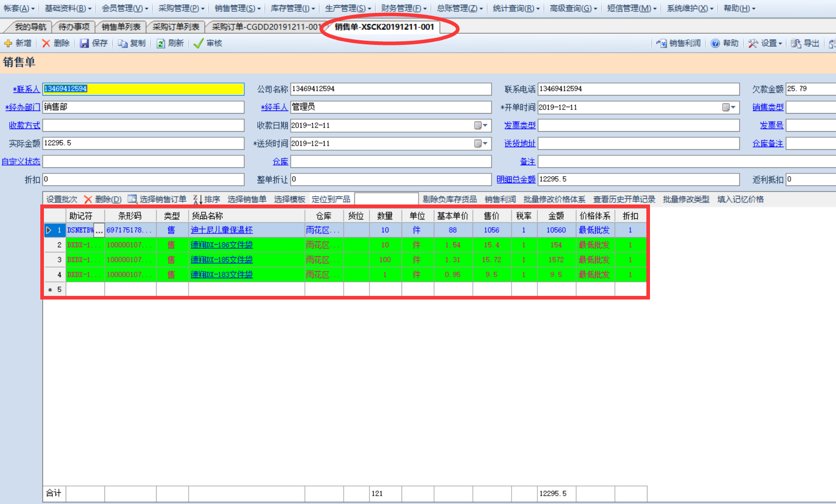Click the 新增 (new) toolbar icon
This screenshot has width=836, height=504.
coord(8,43)
